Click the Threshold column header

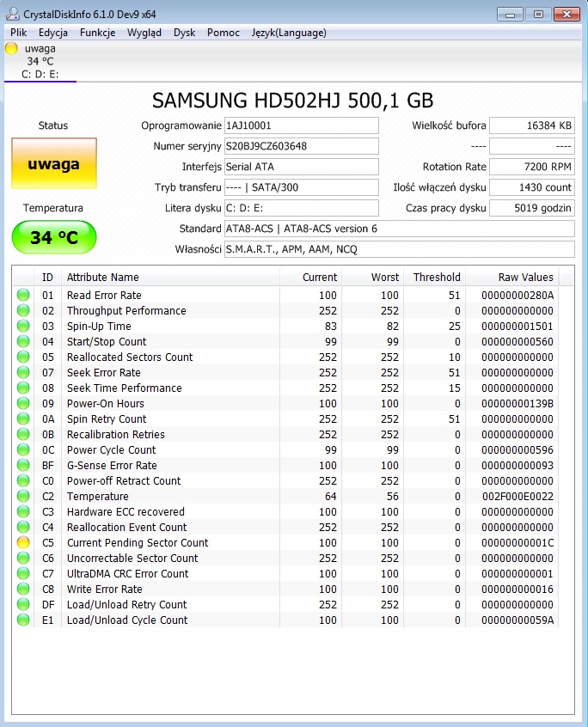click(434, 278)
